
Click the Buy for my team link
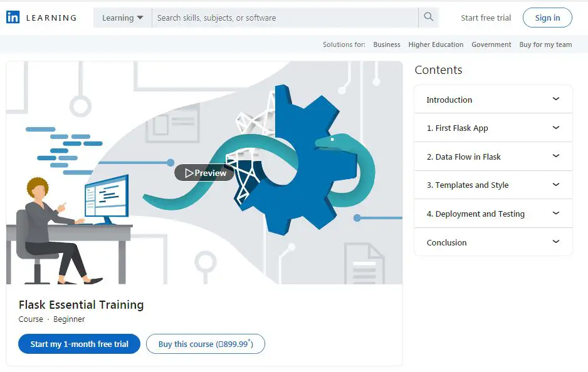pos(545,44)
